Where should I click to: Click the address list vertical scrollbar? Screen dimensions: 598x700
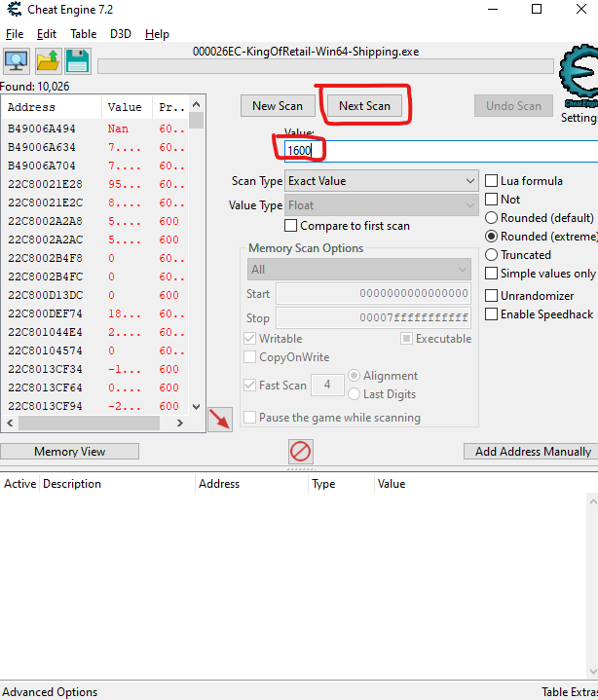coord(197,253)
